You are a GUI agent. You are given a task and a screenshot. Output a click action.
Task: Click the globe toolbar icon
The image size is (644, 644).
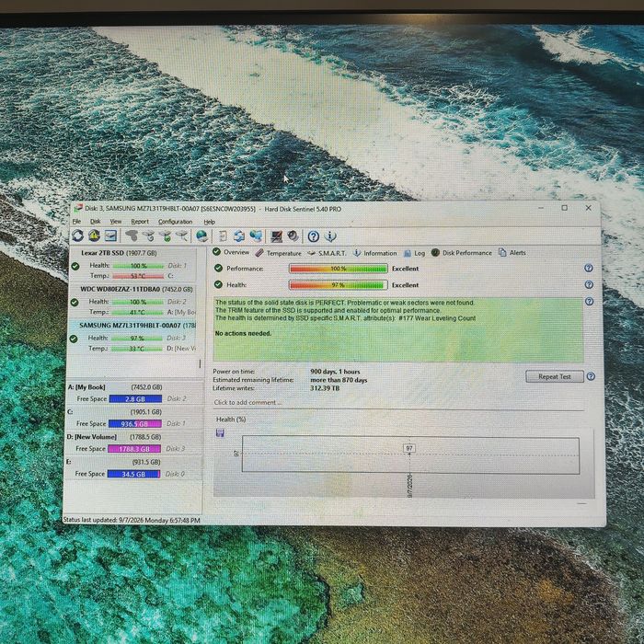tap(201, 236)
